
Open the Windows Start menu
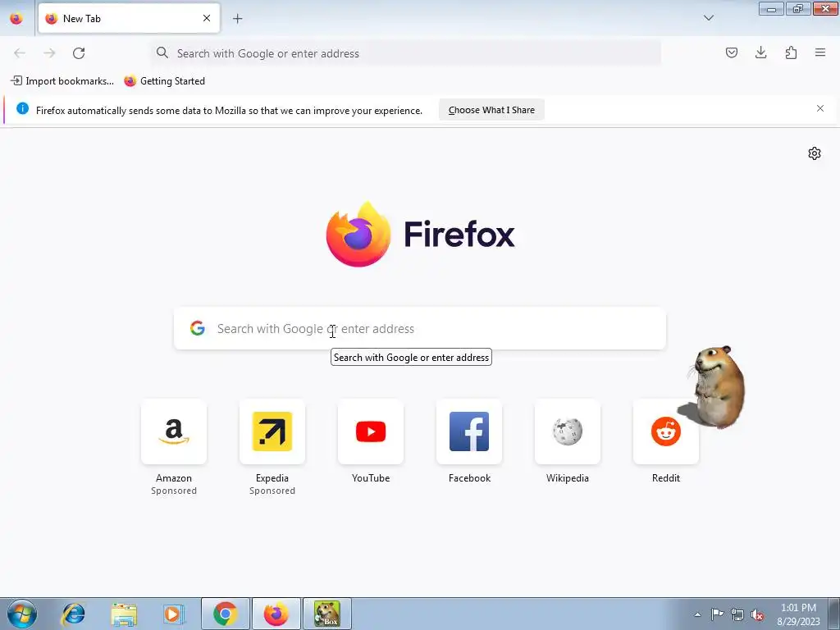coord(22,614)
